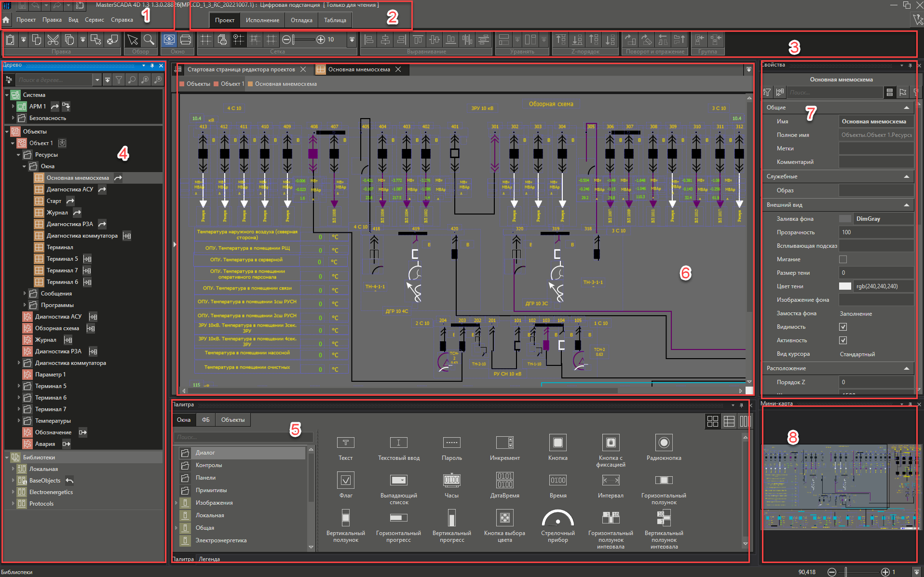Switch palette to Объекты view
The image size is (924, 577).
[233, 419]
